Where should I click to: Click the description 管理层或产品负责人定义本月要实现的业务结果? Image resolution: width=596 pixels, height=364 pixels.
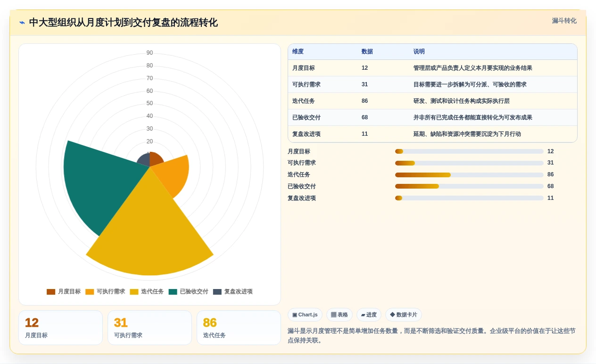[x=473, y=68]
